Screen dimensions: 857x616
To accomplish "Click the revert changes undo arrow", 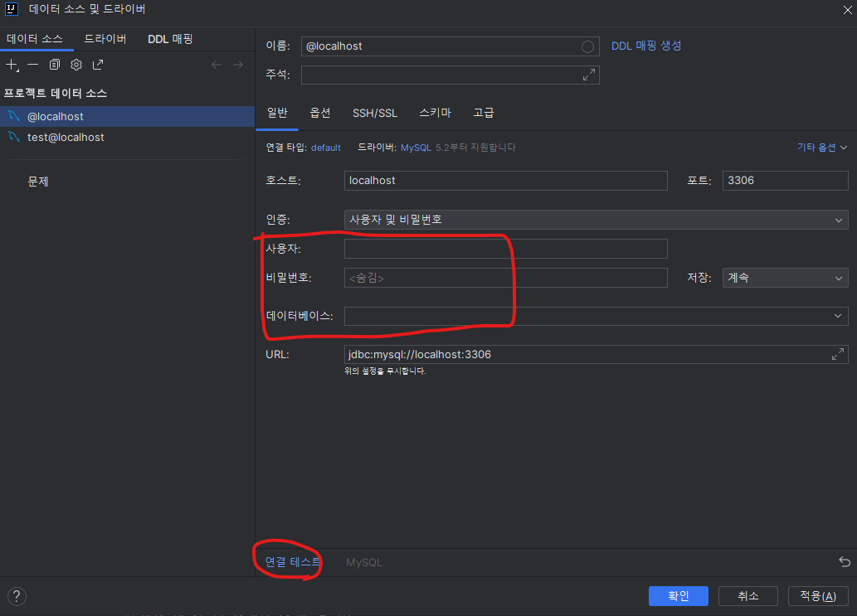I will (x=845, y=561).
